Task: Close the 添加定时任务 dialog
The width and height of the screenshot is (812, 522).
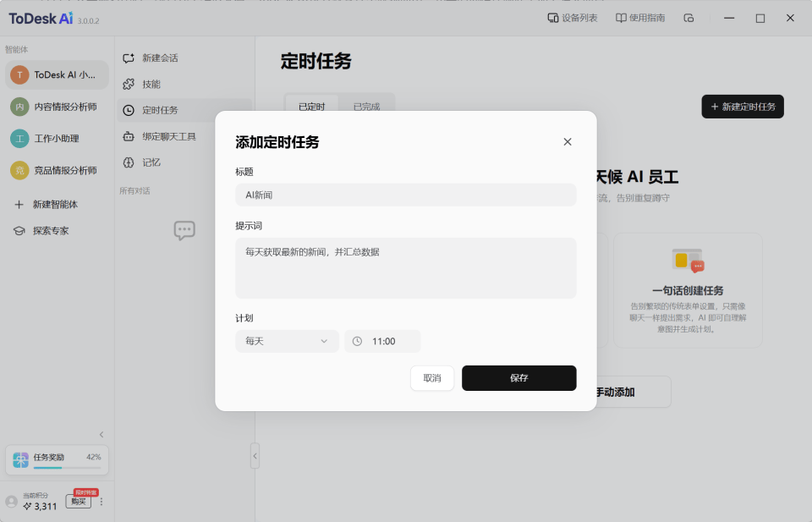Action: (567, 142)
